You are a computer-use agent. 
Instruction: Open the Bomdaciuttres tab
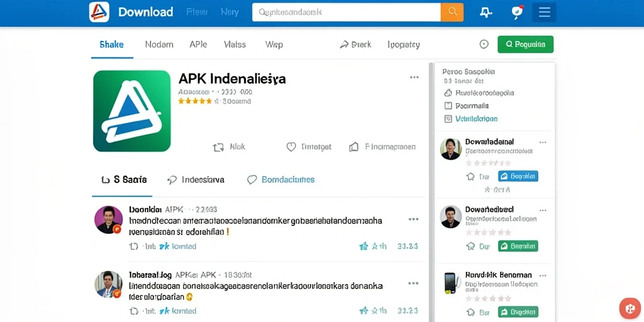(x=281, y=179)
